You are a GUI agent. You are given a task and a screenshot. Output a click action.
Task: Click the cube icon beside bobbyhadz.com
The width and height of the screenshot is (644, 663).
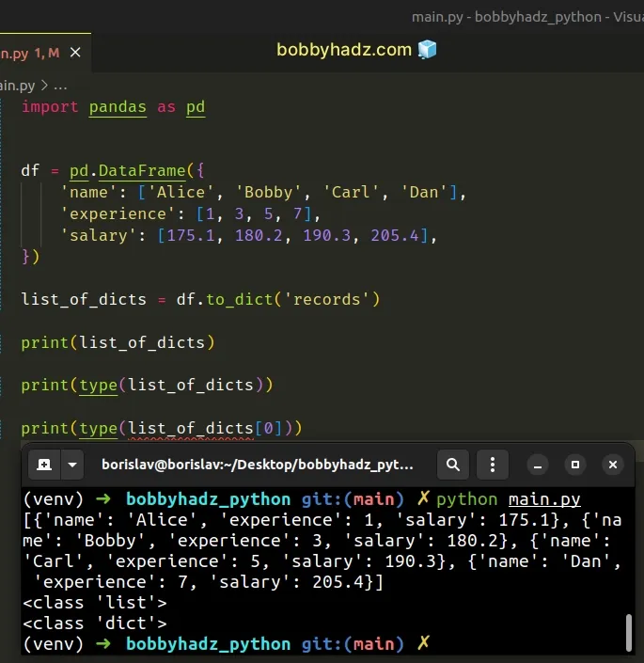coord(427,50)
